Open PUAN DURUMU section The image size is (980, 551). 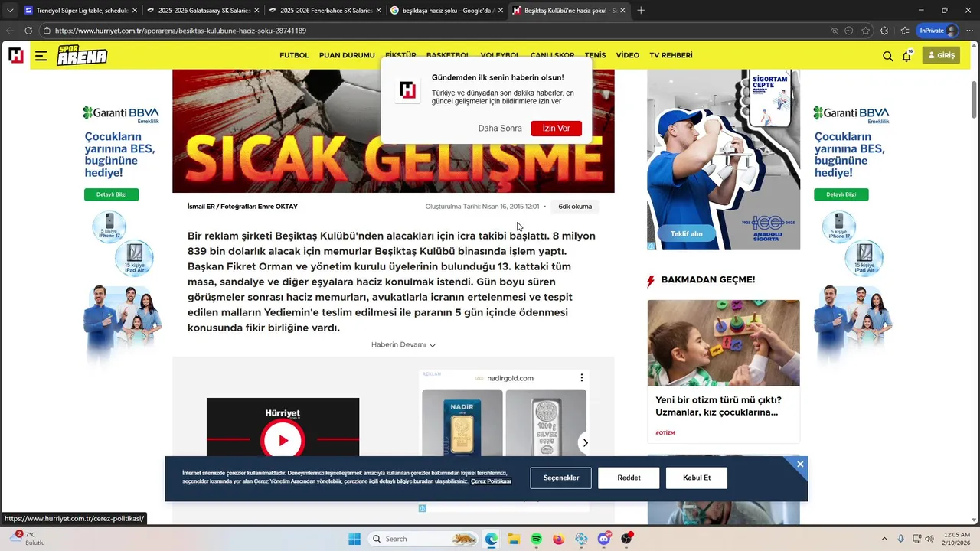pyautogui.click(x=347, y=55)
